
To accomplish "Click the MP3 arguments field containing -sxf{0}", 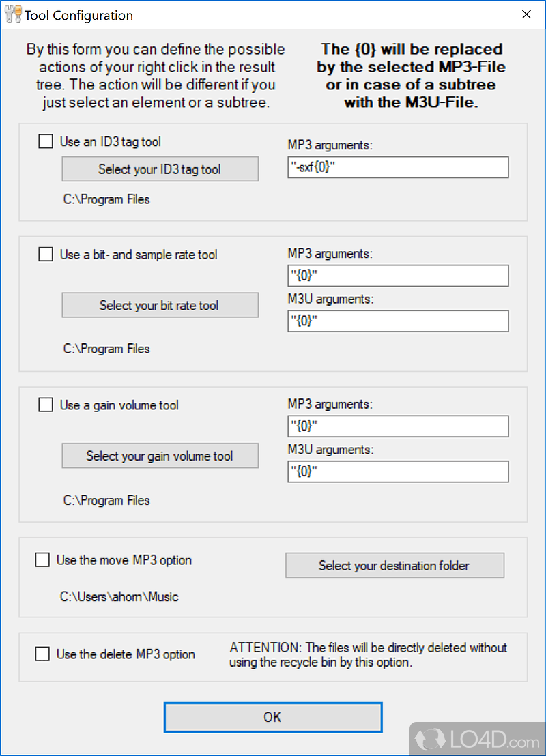I will point(398,167).
